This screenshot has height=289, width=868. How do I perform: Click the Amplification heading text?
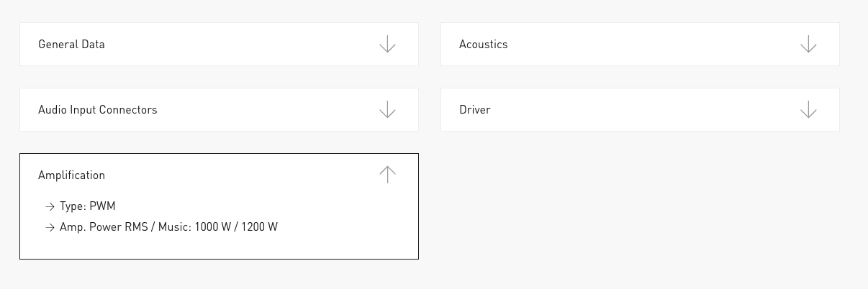click(x=71, y=175)
